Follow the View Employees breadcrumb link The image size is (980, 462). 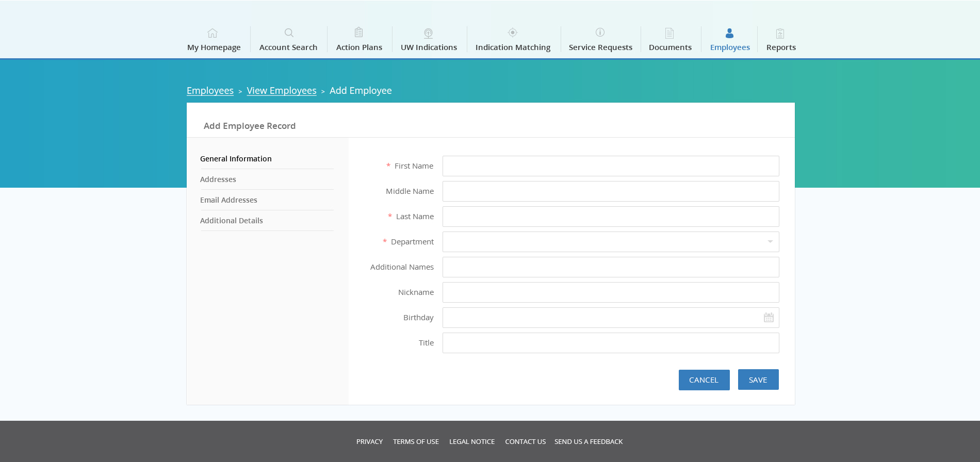click(282, 91)
